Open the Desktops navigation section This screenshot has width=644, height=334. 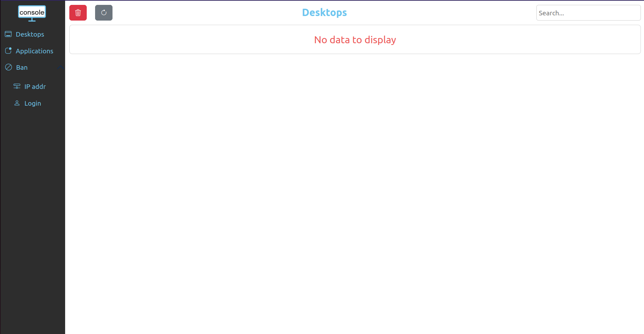pos(30,34)
